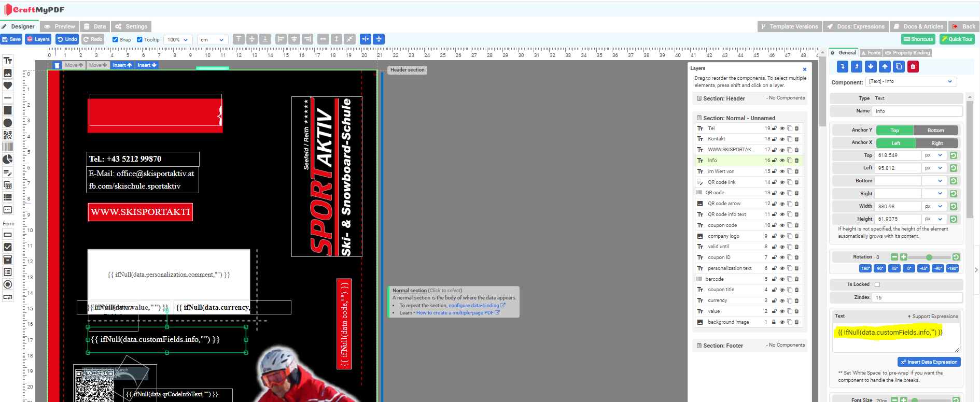Open the 100% zoom dropdown

[178, 39]
